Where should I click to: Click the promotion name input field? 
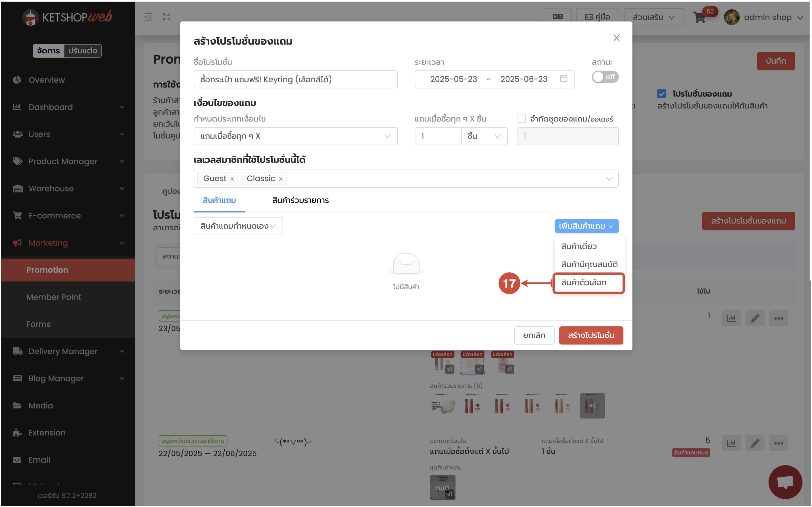[295, 80]
